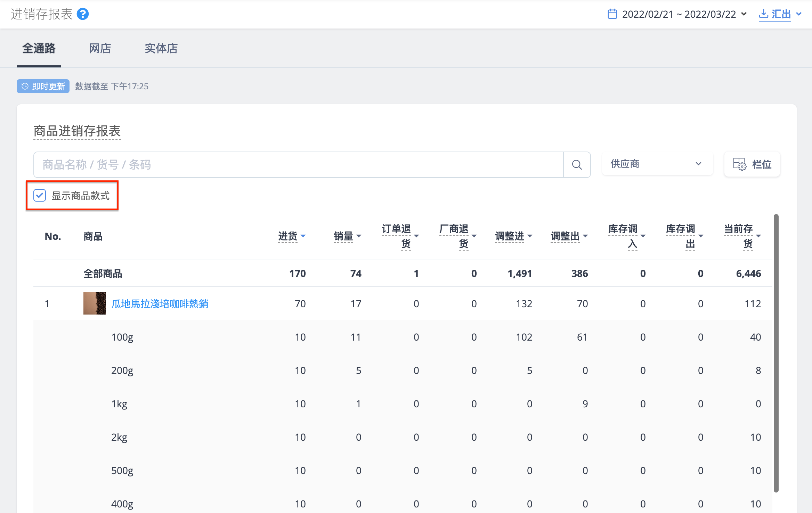Click the 1kg variant row label
Viewport: 812px width, 513px height.
[119, 404]
